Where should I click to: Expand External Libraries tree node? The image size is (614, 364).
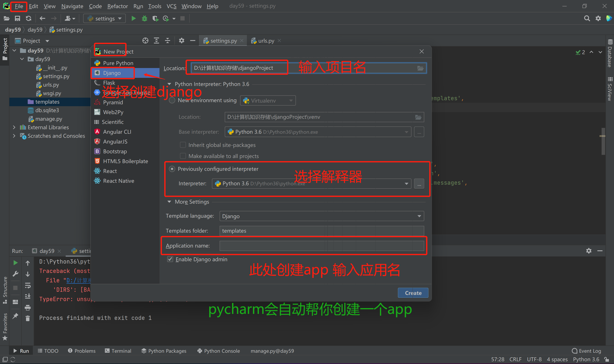click(x=14, y=127)
